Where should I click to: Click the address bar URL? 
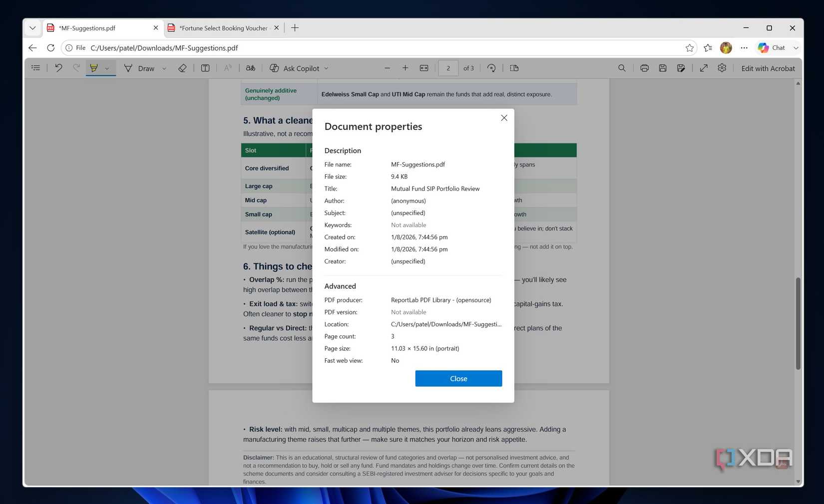coord(164,48)
